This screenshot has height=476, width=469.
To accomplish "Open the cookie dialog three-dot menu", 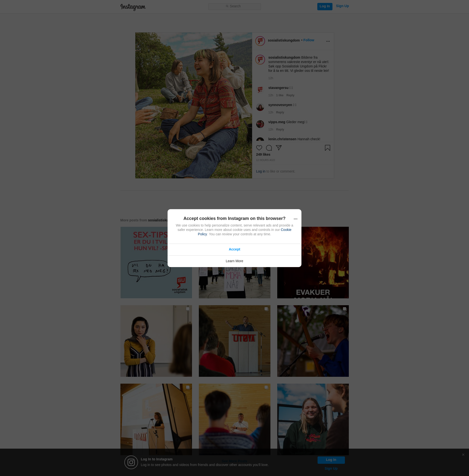I will (295, 219).
